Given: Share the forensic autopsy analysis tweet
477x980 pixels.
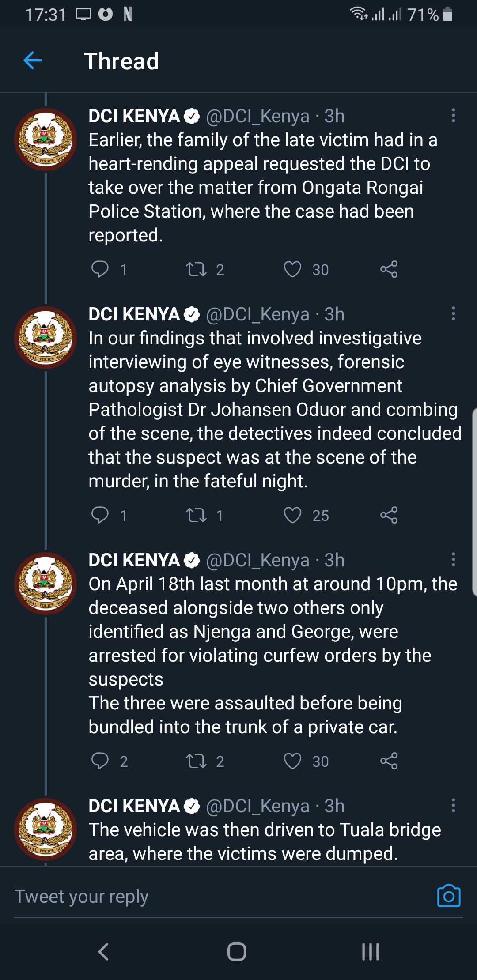Looking at the screenshot, I should tap(389, 515).
